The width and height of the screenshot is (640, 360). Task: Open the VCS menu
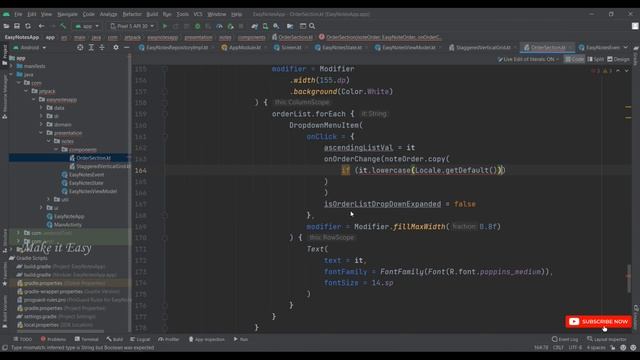pyautogui.click(x=198, y=14)
